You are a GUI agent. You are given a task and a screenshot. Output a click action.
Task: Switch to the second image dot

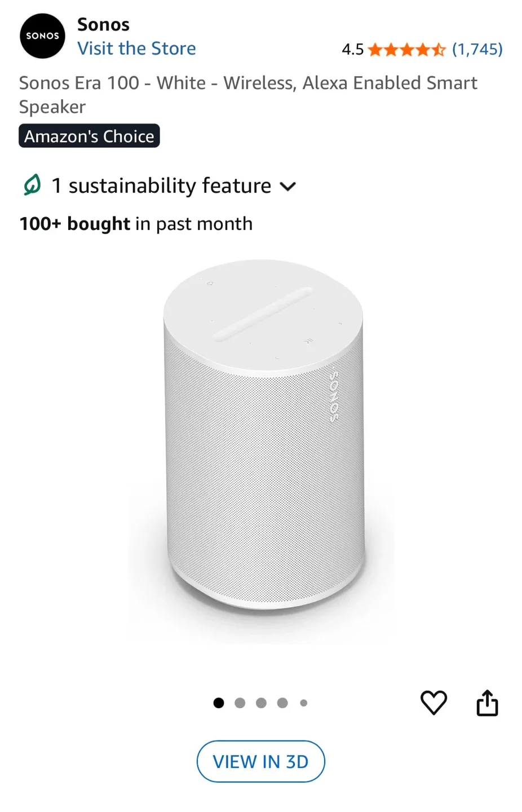pyautogui.click(x=240, y=703)
